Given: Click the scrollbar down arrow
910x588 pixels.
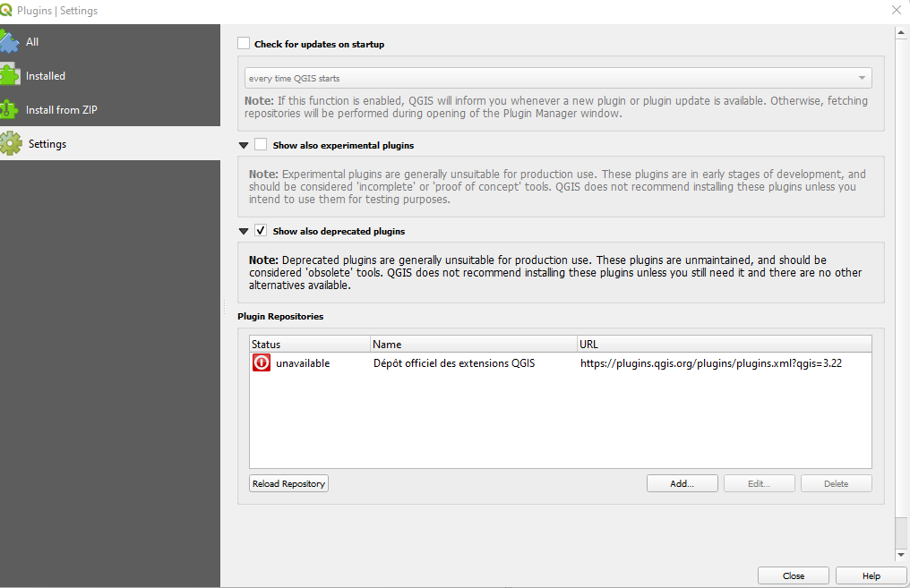Looking at the screenshot, I should pos(901,555).
